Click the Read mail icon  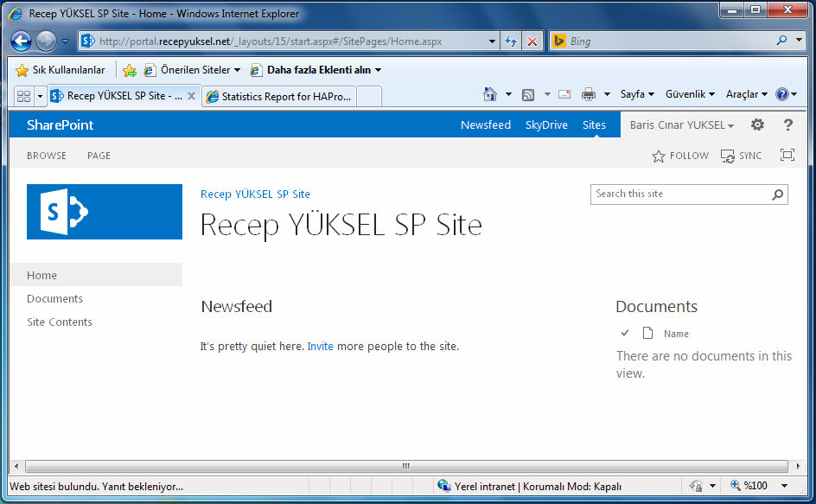[x=564, y=94]
